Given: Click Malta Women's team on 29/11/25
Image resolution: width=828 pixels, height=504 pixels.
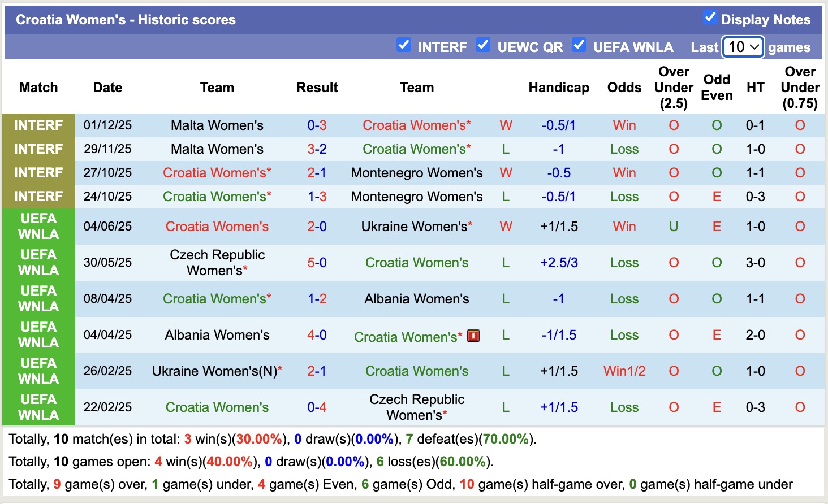Looking at the screenshot, I should (217, 149).
